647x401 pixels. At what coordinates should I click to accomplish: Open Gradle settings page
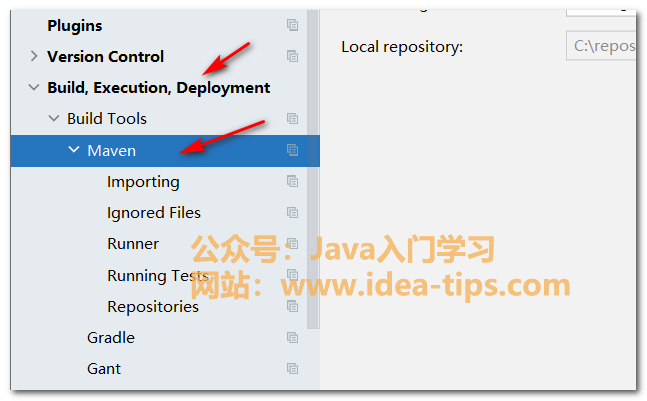[x=111, y=338]
